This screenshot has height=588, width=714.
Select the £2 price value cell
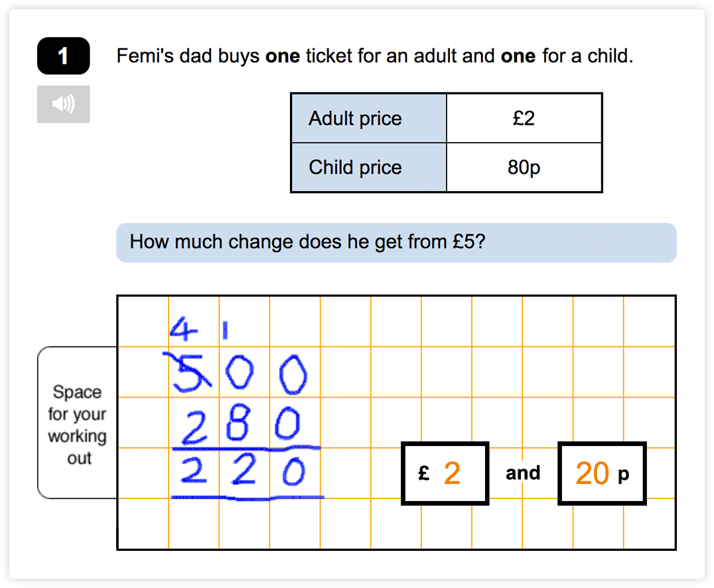[x=524, y=118]
